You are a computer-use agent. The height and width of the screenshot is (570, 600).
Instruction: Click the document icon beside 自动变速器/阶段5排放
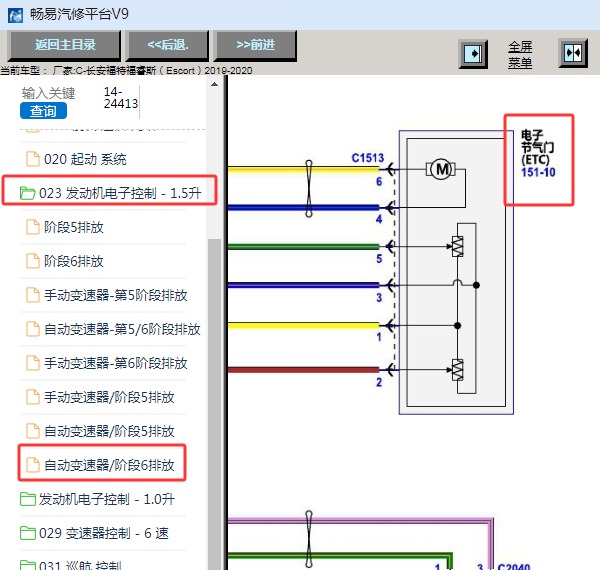tap(33, 431)
